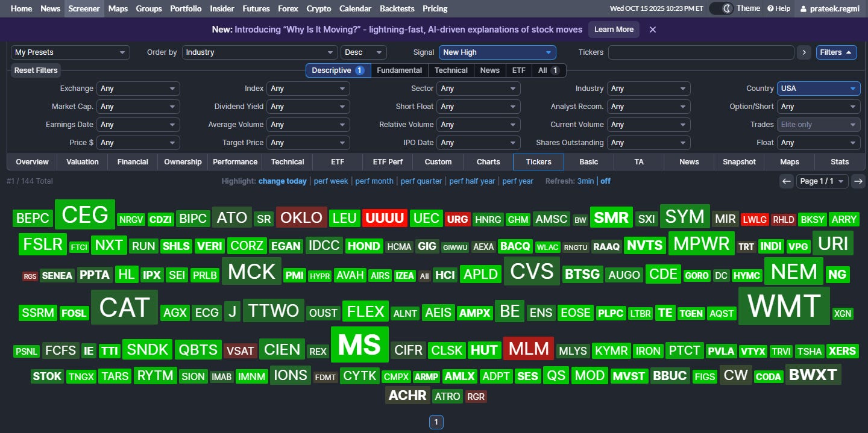Open the VSAT ticker tile

240,351
